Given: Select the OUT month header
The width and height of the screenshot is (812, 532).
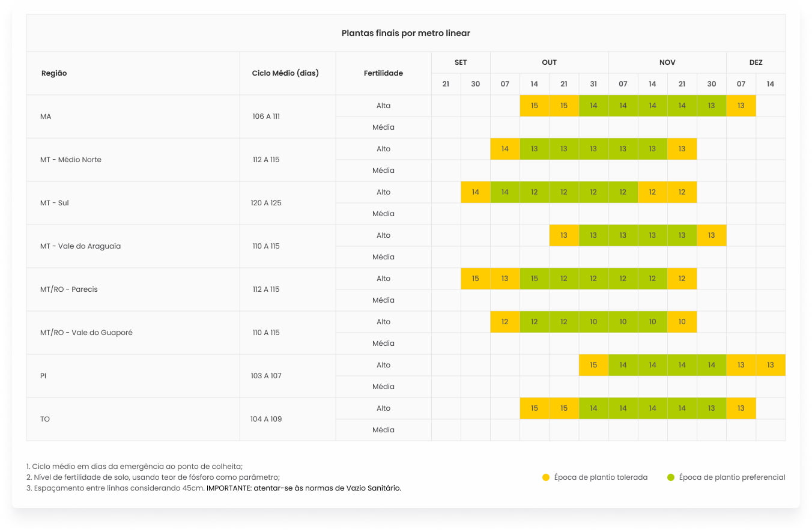Looking at the screenshot, I should coord(549,62).
